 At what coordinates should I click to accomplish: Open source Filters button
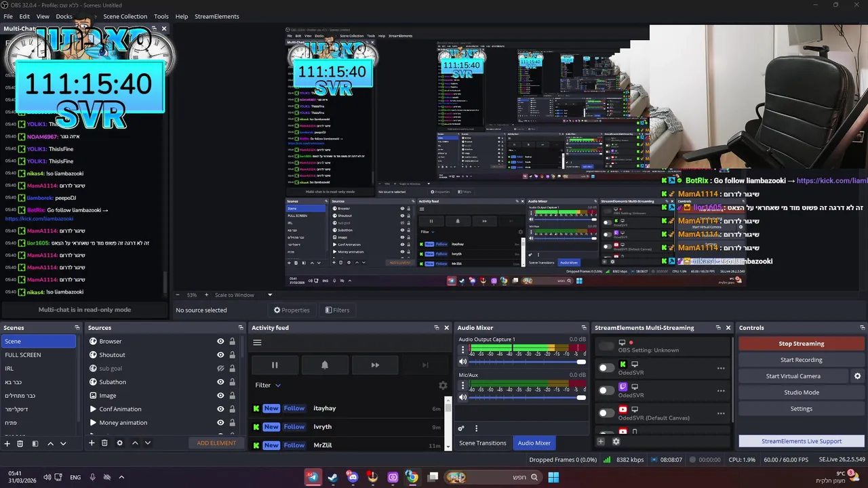pos(337,310)
